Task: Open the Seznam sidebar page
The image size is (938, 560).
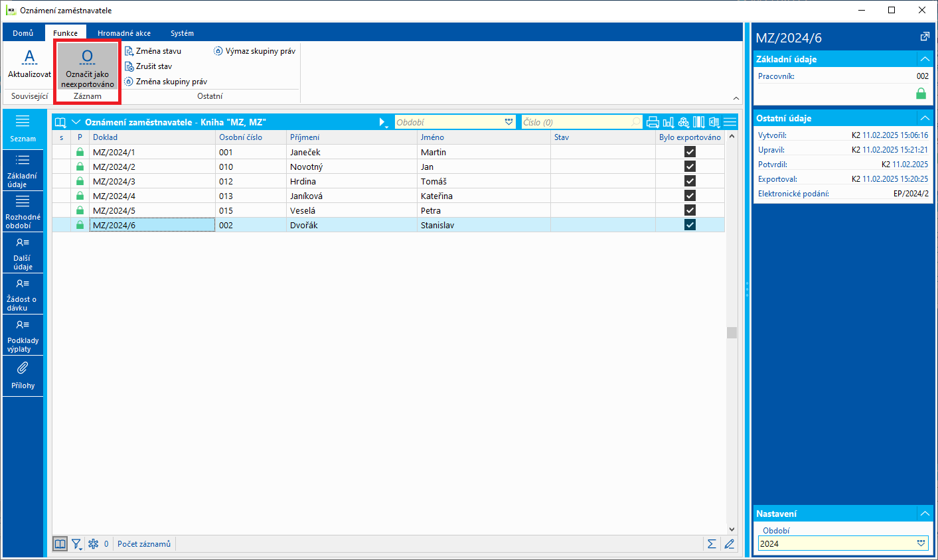Action: (x=23, y=129)
